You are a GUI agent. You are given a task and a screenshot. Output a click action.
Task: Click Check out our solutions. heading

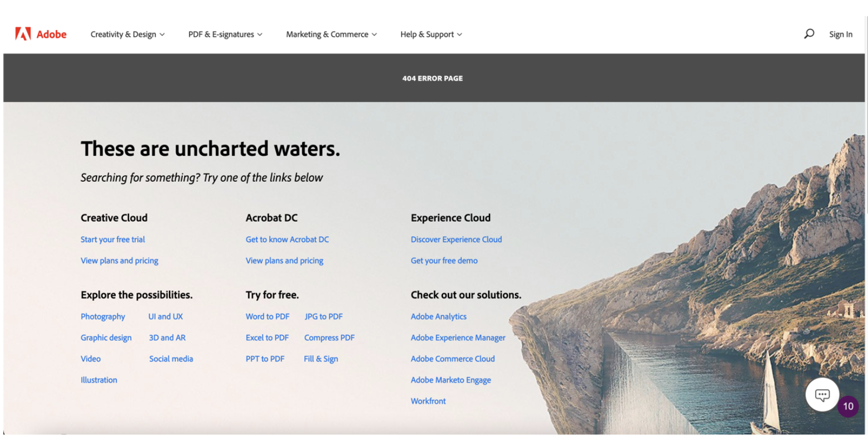[466, 295]
